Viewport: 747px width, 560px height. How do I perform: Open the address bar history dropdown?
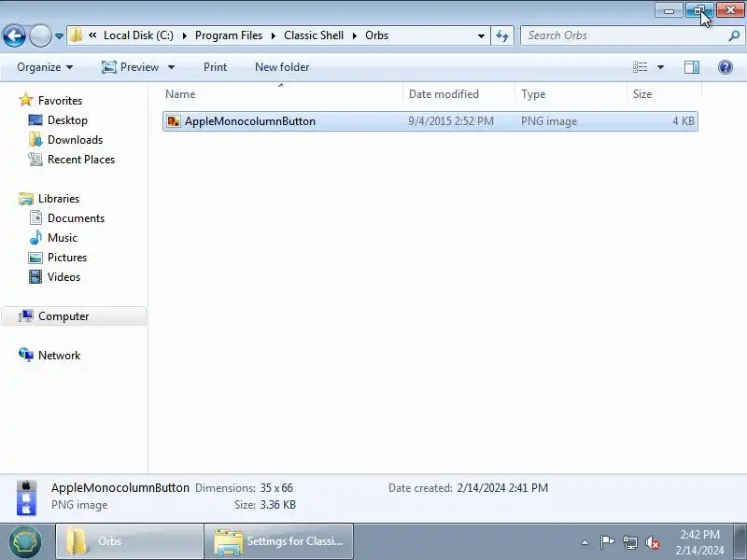tap(481, 35)
